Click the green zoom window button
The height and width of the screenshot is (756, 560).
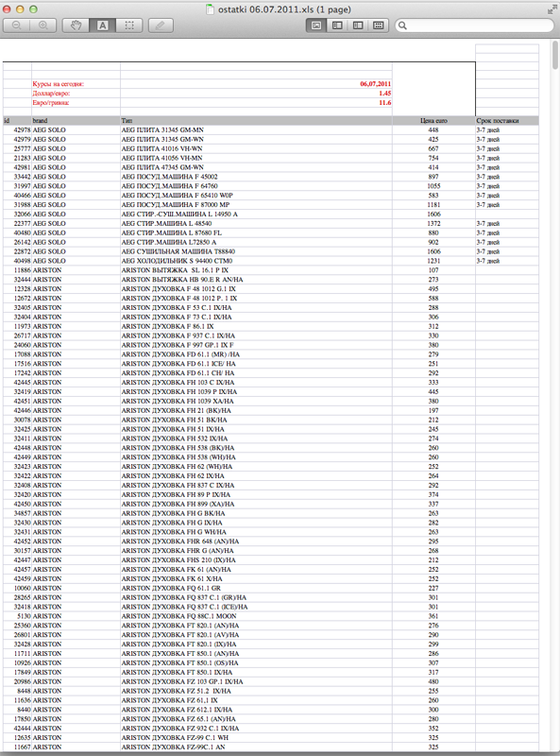(33, 9)
